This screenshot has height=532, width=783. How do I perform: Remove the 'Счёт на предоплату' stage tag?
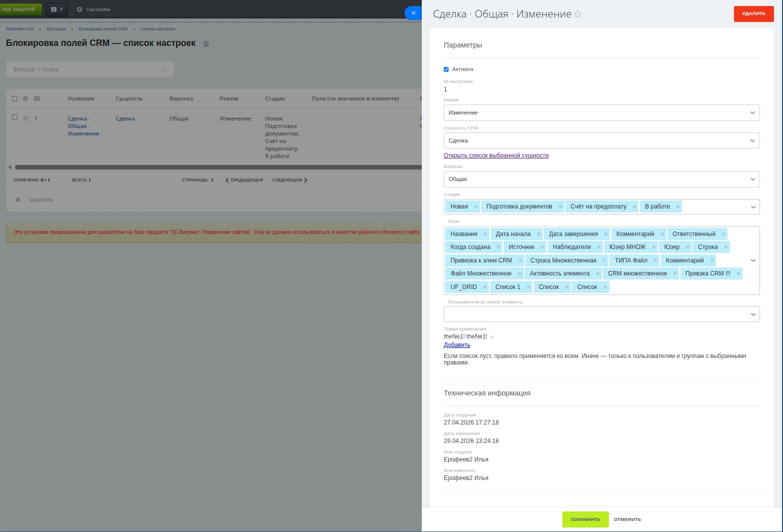click(634, 206)
